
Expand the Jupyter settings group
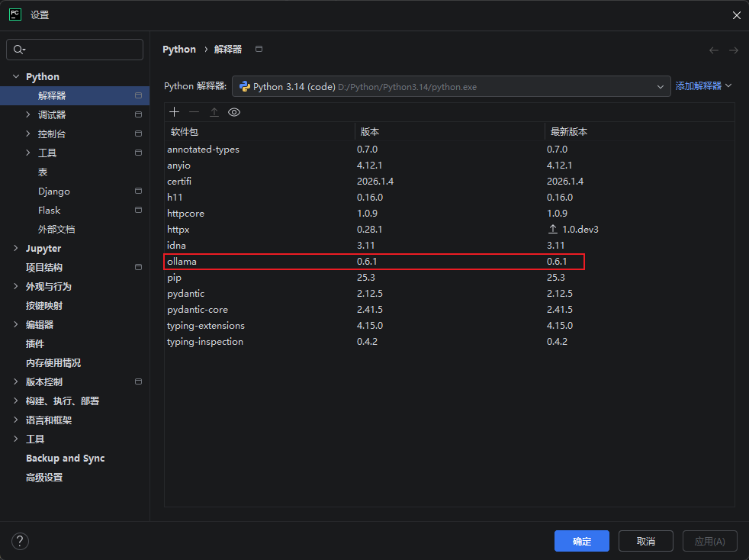point(16,248)
